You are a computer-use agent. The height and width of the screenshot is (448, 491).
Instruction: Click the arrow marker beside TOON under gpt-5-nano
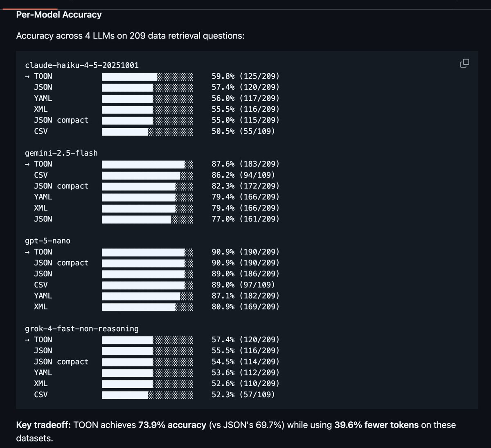[x=27, y=252]
